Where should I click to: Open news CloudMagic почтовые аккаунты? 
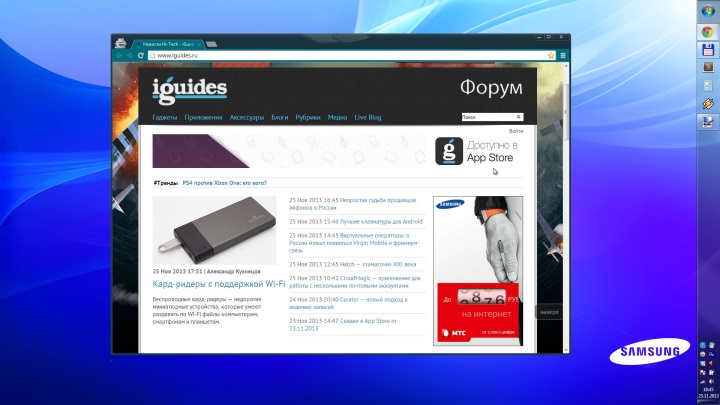click(x=354, y=282)
